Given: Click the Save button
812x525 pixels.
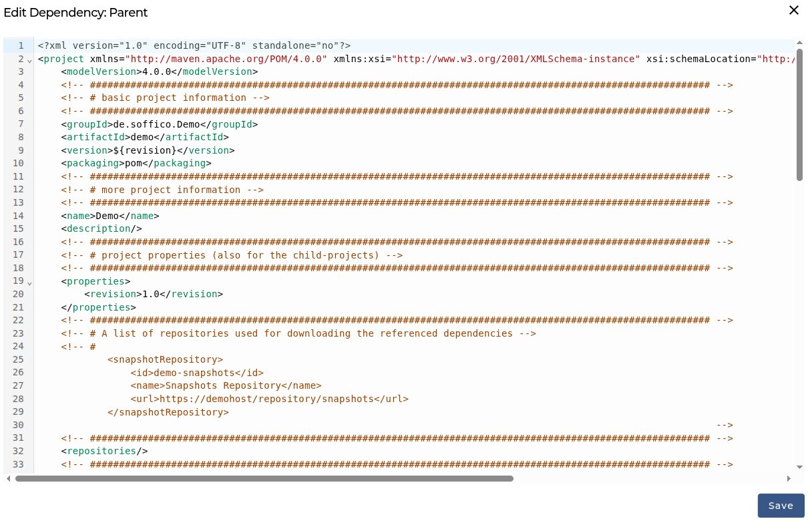Looking at the screenshot, I should click(781, 506).
